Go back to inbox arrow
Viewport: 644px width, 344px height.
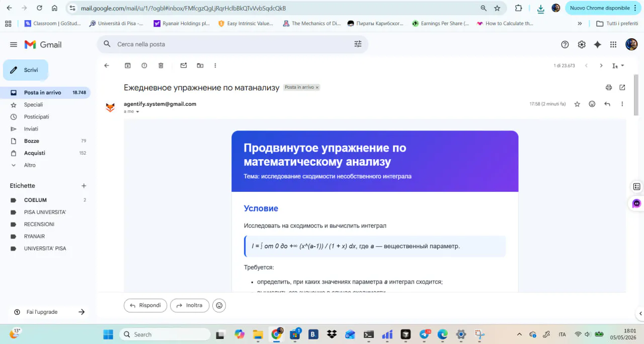[107, 65]
